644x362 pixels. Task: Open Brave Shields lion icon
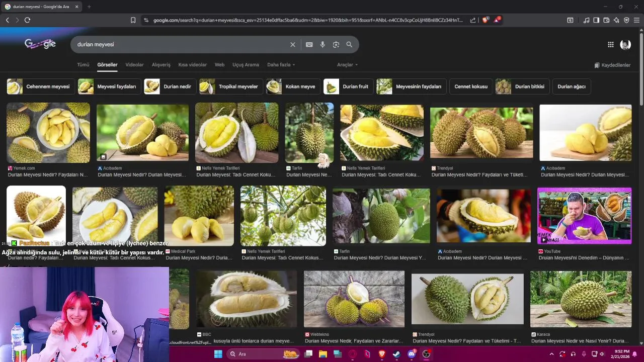[x=485, y=20]
